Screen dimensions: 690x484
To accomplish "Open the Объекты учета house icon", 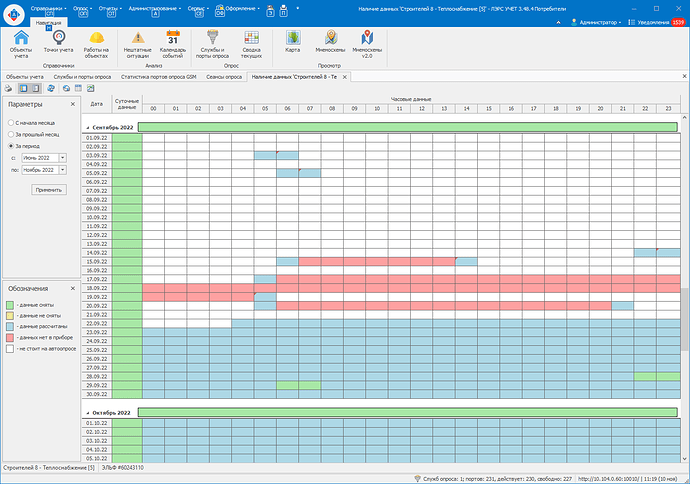I will click(x=21, y=38).
